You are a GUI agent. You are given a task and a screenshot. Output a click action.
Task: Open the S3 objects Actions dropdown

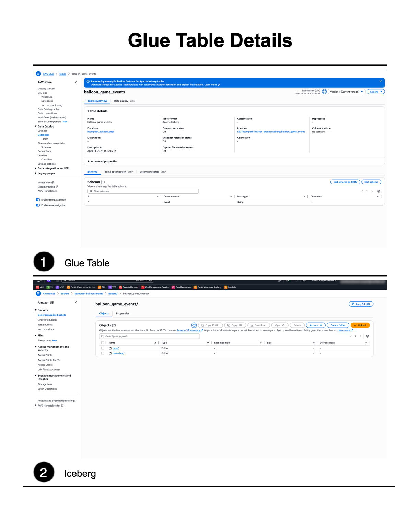[x=316, y=325]
